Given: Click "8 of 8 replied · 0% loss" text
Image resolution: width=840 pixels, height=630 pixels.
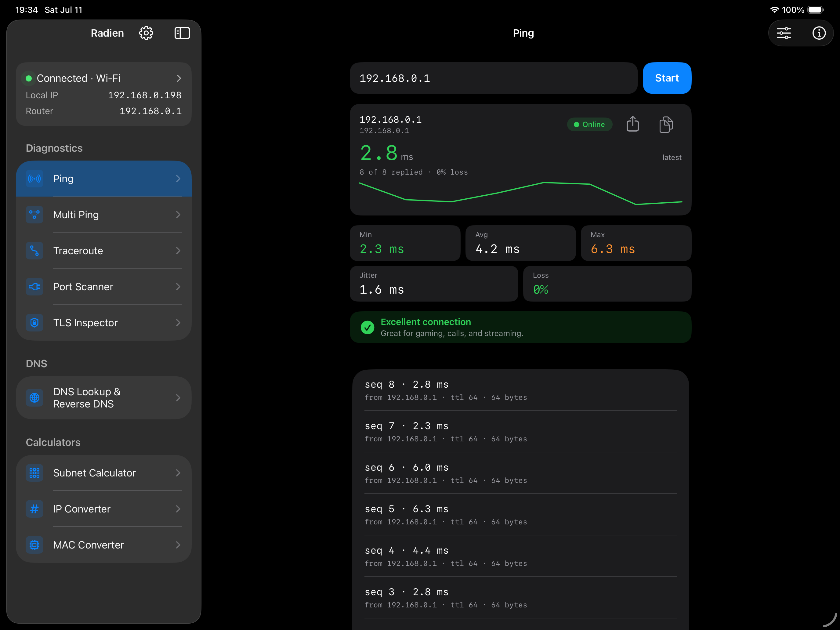Looking at the screenshot, I should click(x=414, y=172).
